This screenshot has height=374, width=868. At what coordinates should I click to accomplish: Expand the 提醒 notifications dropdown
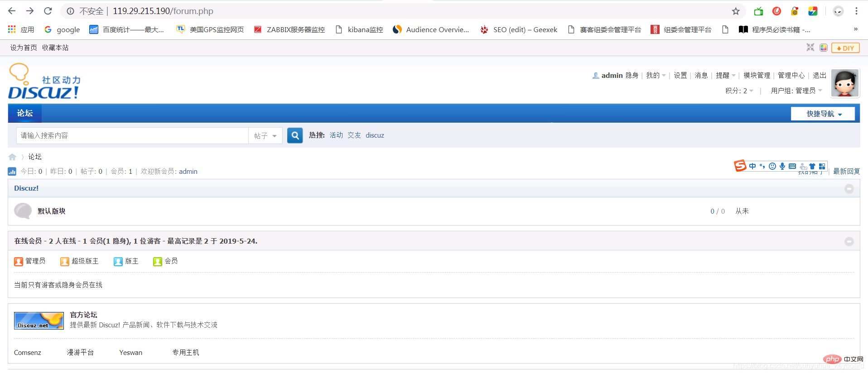726,75
